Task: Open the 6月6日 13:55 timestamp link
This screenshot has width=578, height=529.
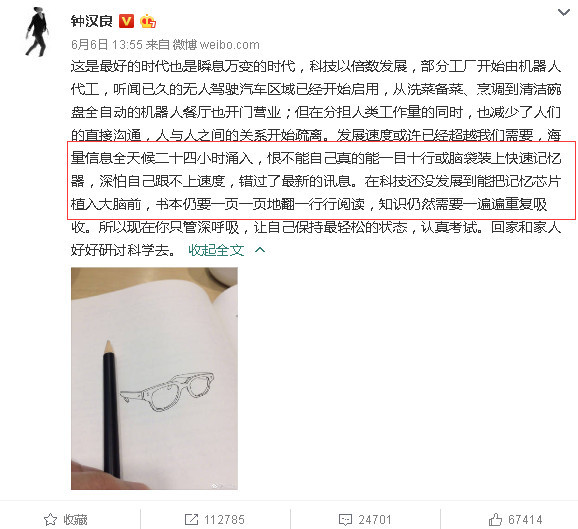Action: pyautogui.click(x=107, y=45)
